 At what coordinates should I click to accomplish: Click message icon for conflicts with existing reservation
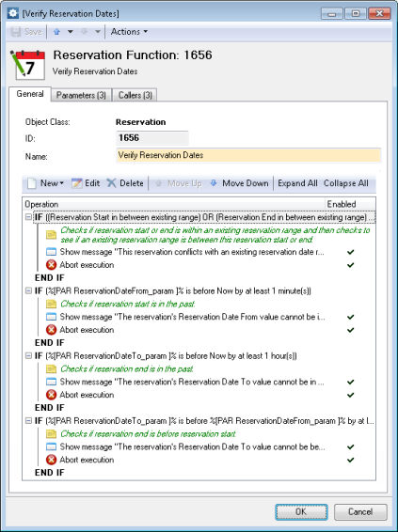pyautogui.click(x=51, y=252)
